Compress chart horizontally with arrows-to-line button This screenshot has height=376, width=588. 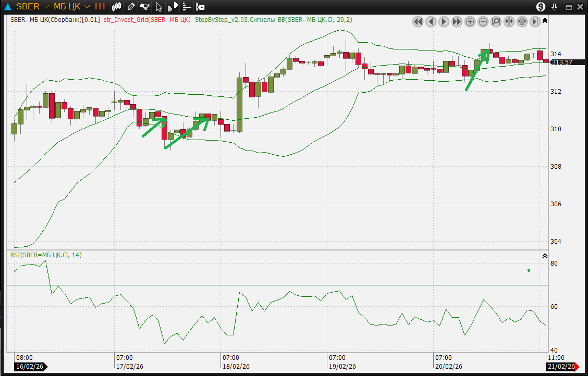click(x=509, y=22)
